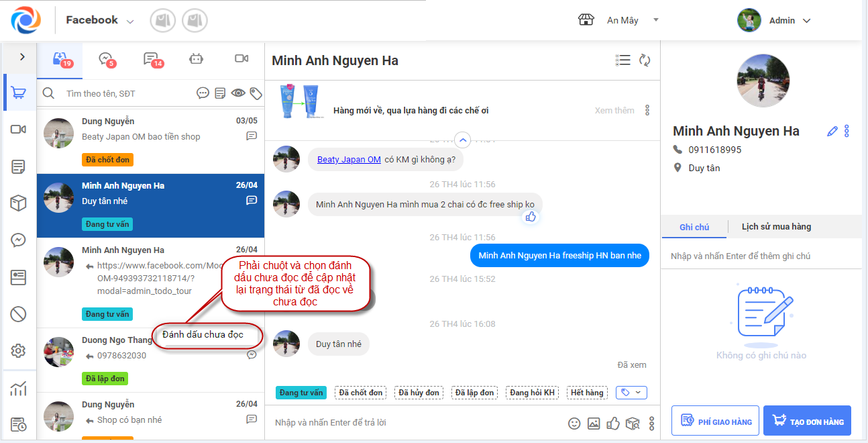Open the ID card icon in the sidebar
Image resolution: width=868 pixels, height=443 pixels.
tap(19, 277)
